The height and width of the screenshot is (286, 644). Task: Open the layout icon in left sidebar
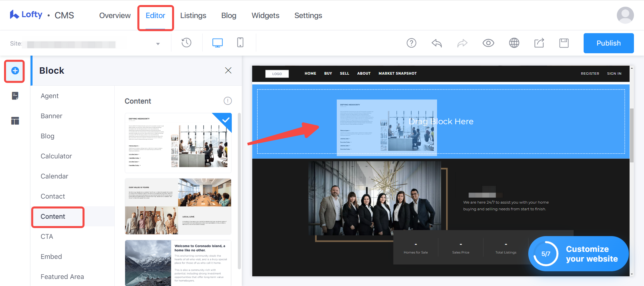pos(15,121)
